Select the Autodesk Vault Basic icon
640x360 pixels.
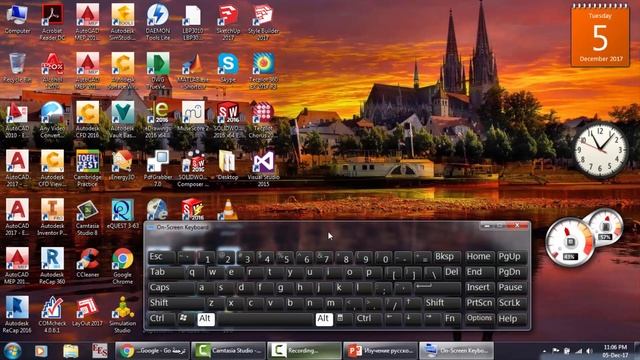tap(122, 120)
